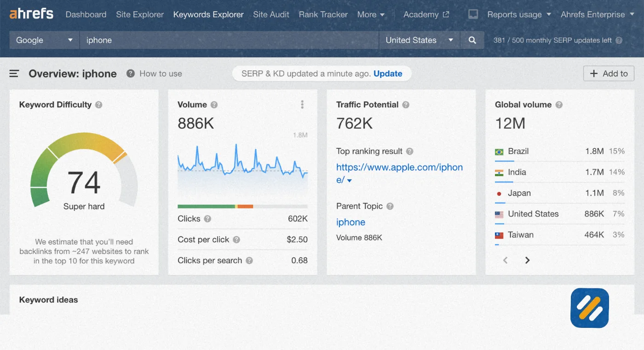
Task: Select Keywords Explorer in navigation
Action: click(x=208, y=14)
